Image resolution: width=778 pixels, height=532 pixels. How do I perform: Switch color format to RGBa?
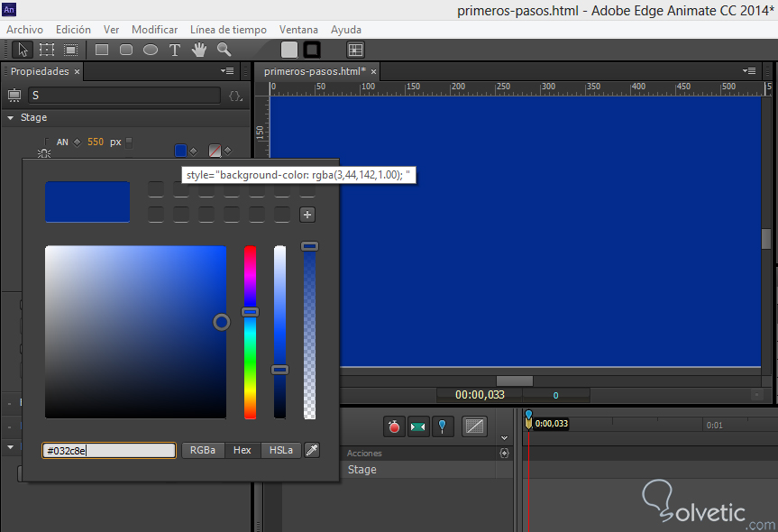pos(202,450)
